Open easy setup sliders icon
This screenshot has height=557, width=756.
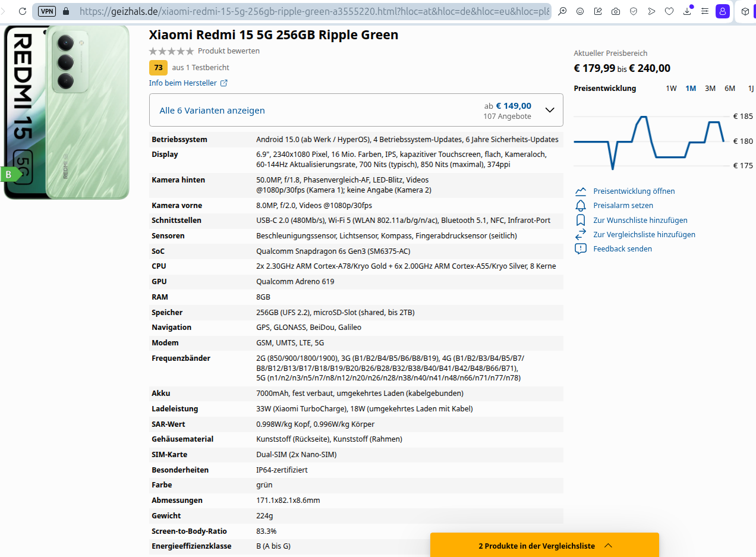coord(705,11)
